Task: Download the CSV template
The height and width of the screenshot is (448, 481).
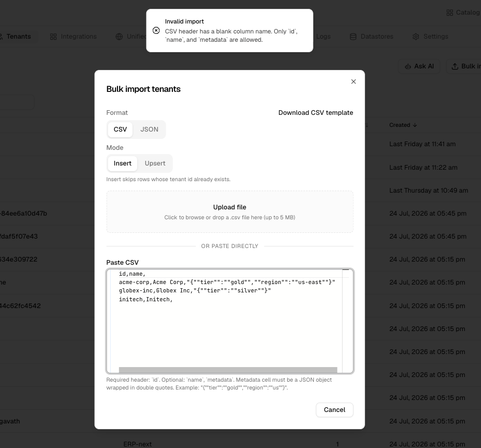Action: (315, 113)
